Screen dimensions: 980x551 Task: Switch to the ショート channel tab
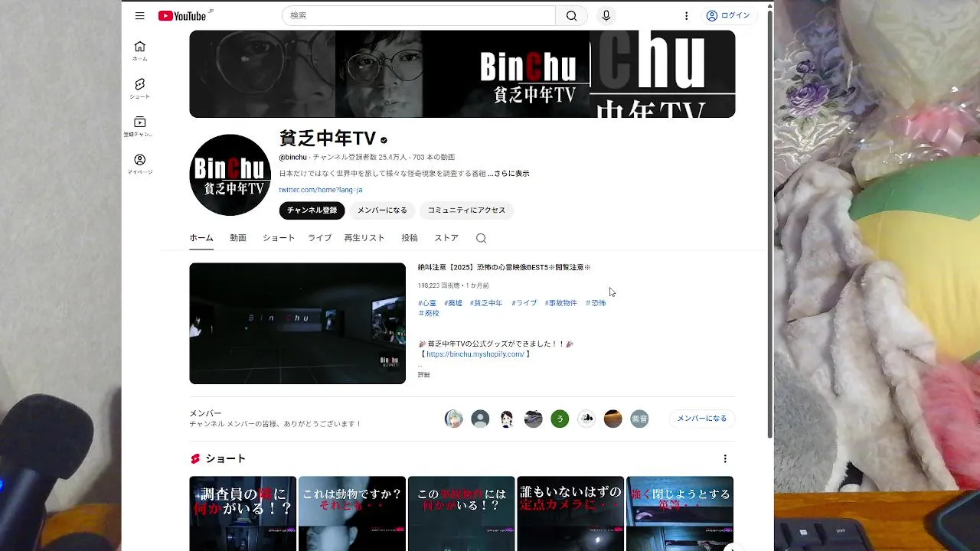tap(279, 238)
